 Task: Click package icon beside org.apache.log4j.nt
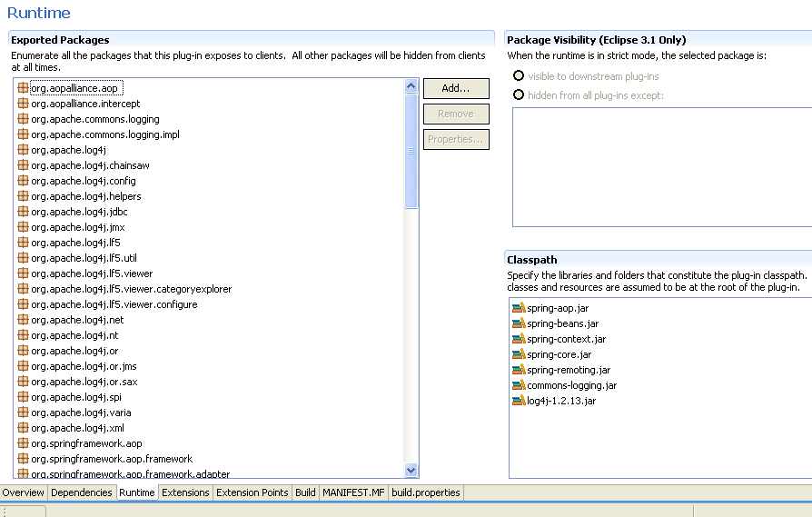point(23,335)
